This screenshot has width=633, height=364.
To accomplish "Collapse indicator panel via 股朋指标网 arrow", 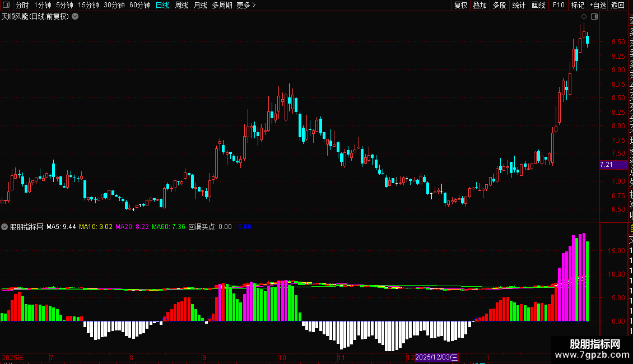I will (x=4, y=227).
